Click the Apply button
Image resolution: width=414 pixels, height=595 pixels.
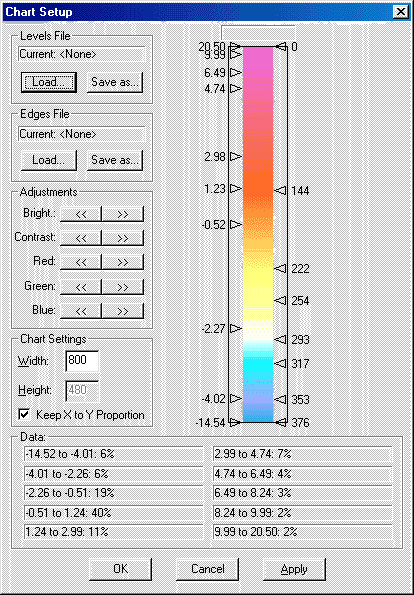point(294,569)
